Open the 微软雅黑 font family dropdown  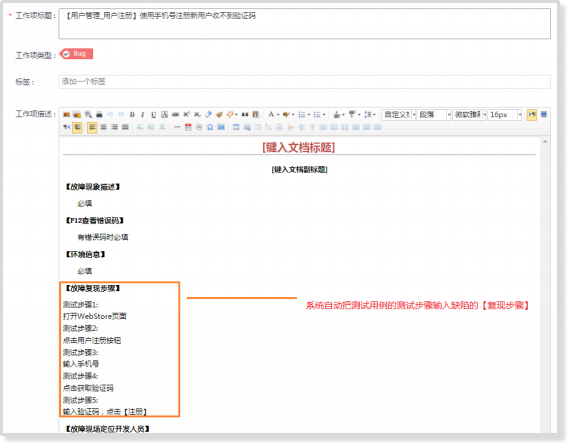click(x=469, y=115)
